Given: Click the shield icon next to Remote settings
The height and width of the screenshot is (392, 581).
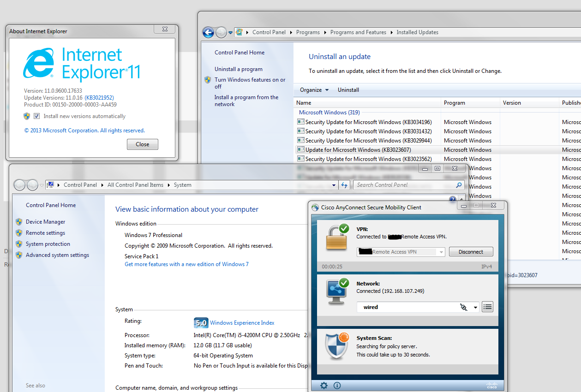Looking at the screenshot, I should 19,233.
